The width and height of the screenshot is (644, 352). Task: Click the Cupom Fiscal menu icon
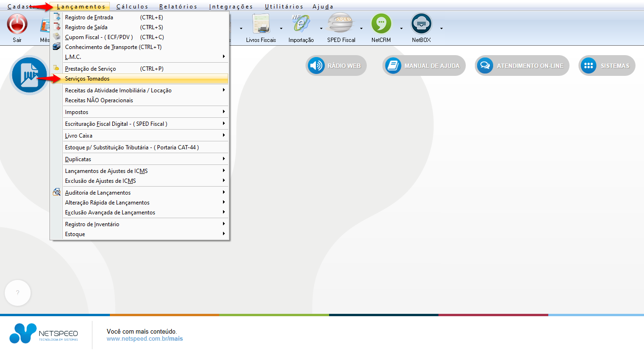(x=57, y=37)
